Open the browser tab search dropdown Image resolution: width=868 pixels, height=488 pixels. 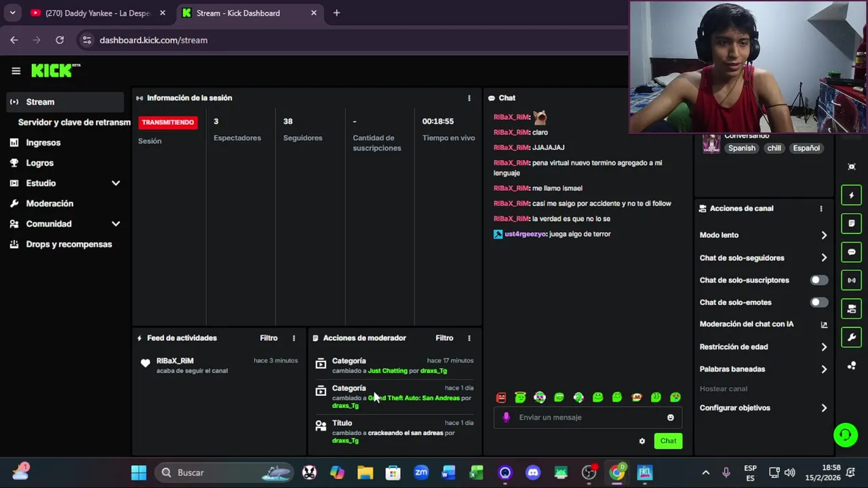pyautogui.click(x=12, y=13)
